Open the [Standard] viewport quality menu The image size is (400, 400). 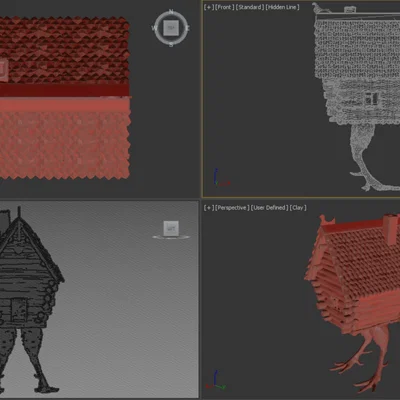[250, 7]
